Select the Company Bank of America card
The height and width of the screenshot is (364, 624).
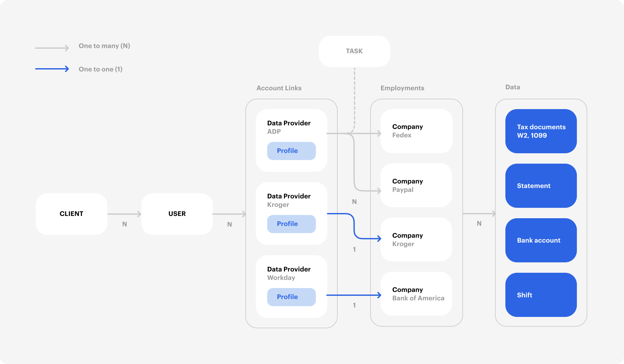click(416, 294)
